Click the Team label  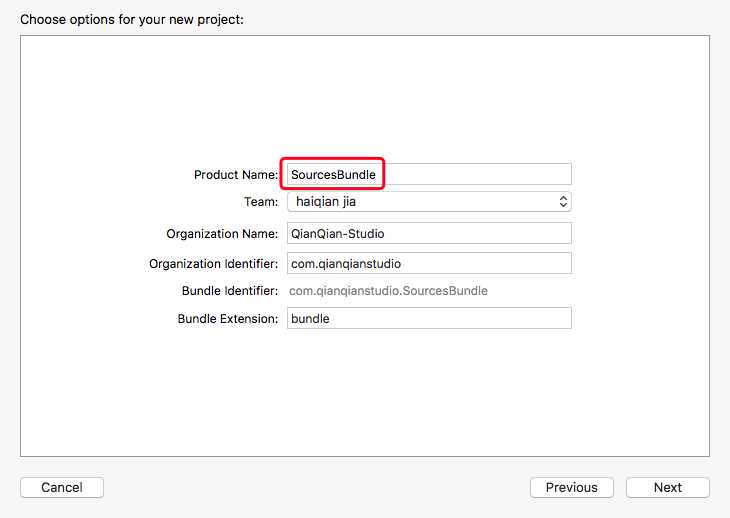pos(261,202)
